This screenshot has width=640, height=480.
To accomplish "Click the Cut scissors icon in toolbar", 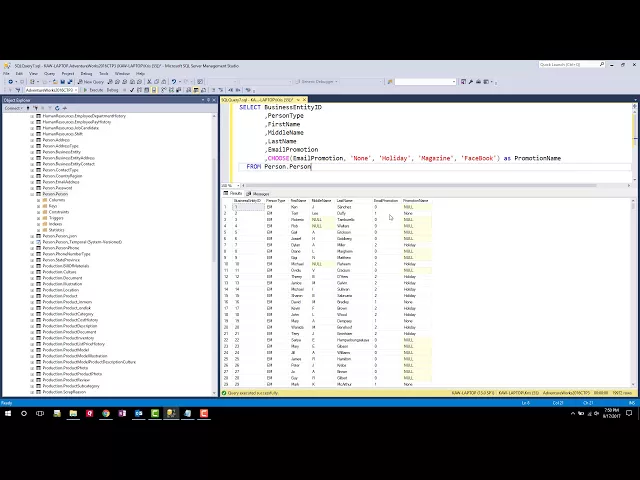I will (149, 82).
